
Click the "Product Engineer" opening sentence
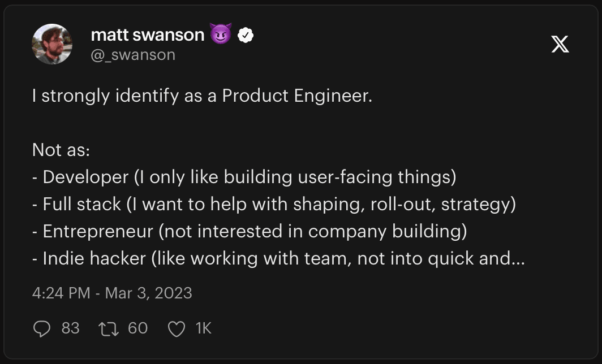202,96
